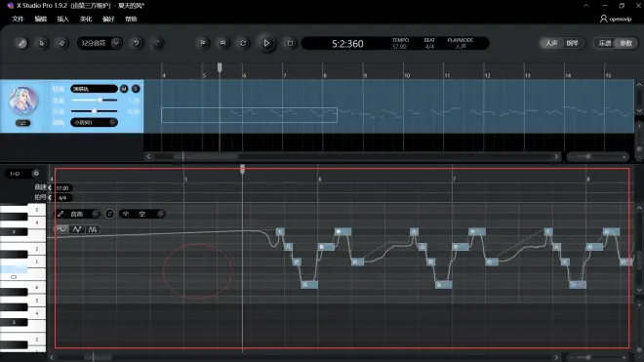Image resolution: width=644 pixels, height=362 pixels.
Task: Open the 音高 edit parameter dropdown
Action: [x=78, y=214]
